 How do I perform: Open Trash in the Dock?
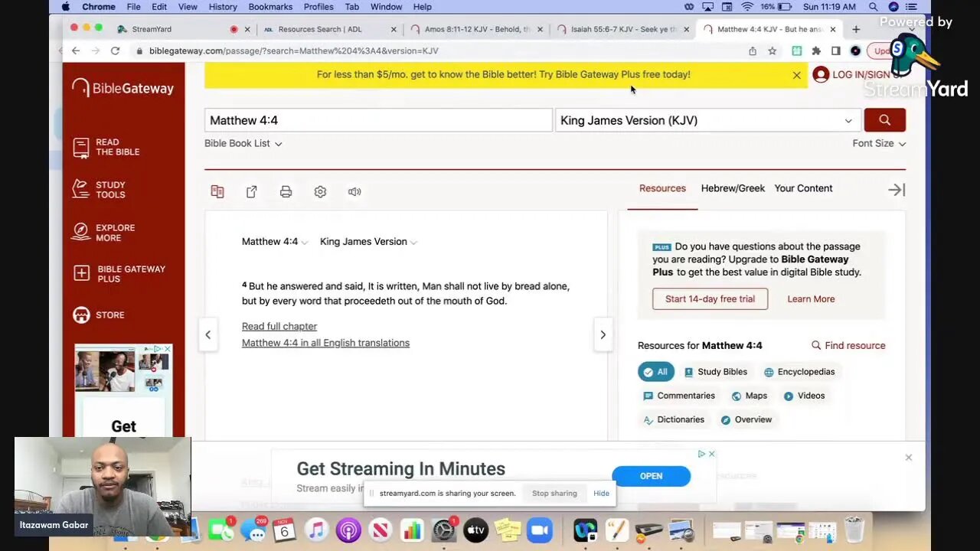[x=854, y=530]
